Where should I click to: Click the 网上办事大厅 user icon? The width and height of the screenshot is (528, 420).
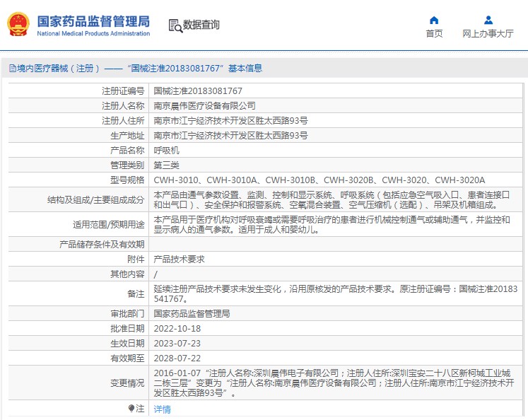click(x=488, y=20)
